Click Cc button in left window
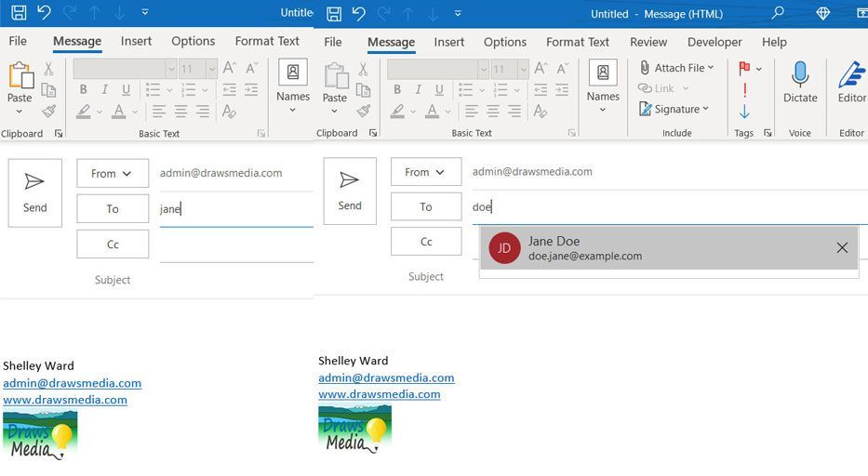The height and width of the screenshot is (476, 868). tap(113, 245)
